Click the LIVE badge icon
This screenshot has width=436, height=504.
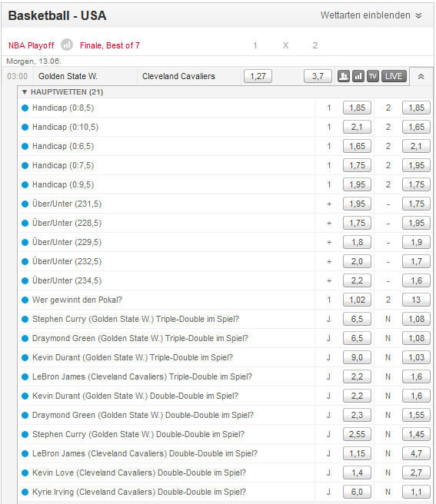394,77
